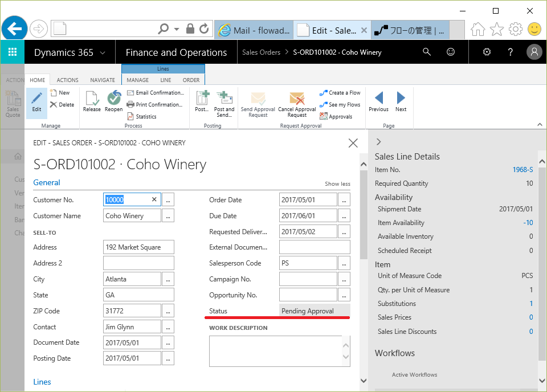The width and height of the screenshot is (547, 392).
Task: Open Dynamics settings gear in black header
Action: [487, 52]
